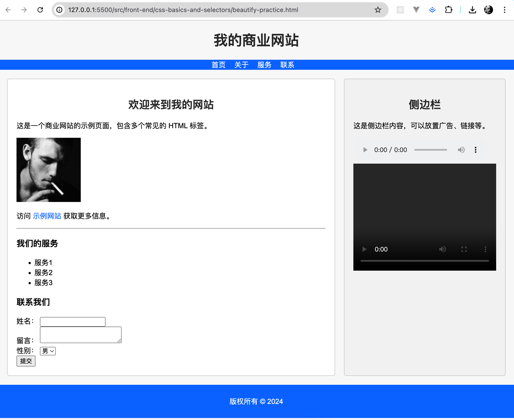Screen dimensions: 514x420
Task: Open audio player more options
Action: click(x=475, y=150)
